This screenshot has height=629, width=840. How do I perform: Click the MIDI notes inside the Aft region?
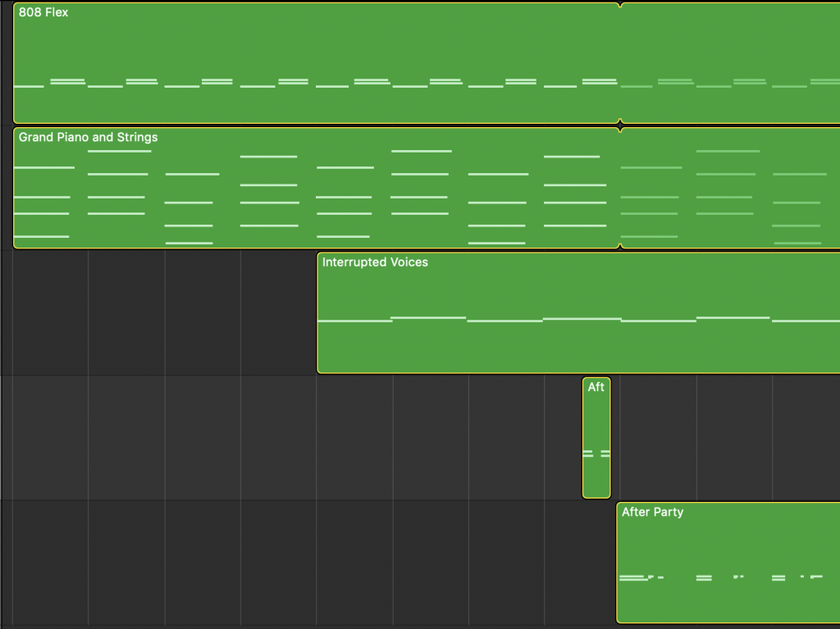tap(596, 454)
